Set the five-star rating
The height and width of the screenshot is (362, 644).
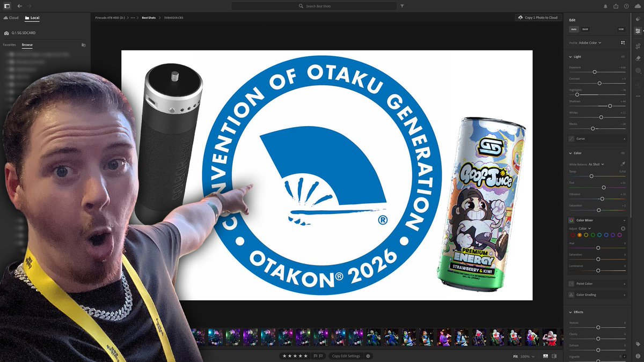click(306, 356)
